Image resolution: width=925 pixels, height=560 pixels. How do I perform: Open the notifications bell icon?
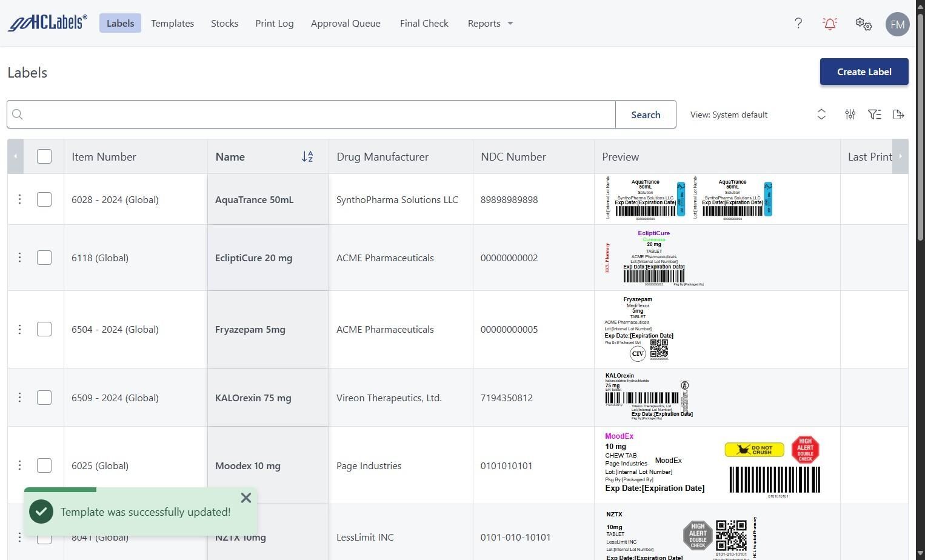tap(830, 24)
